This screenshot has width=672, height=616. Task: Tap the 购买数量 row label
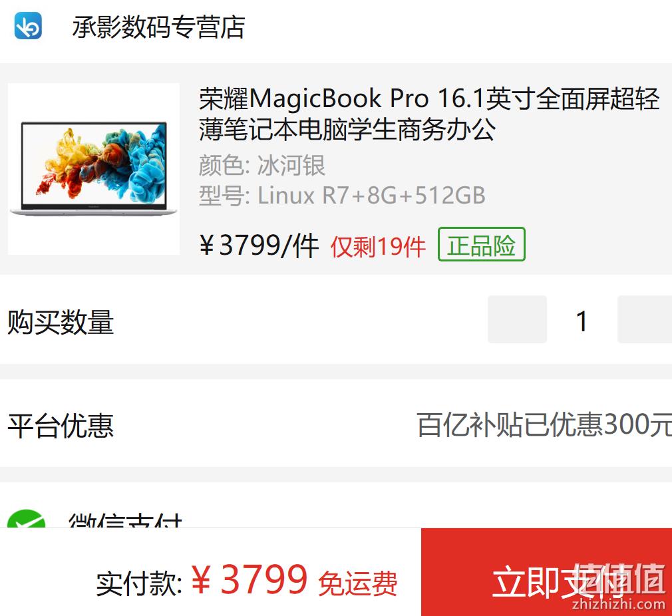click(x=61, y=322)
